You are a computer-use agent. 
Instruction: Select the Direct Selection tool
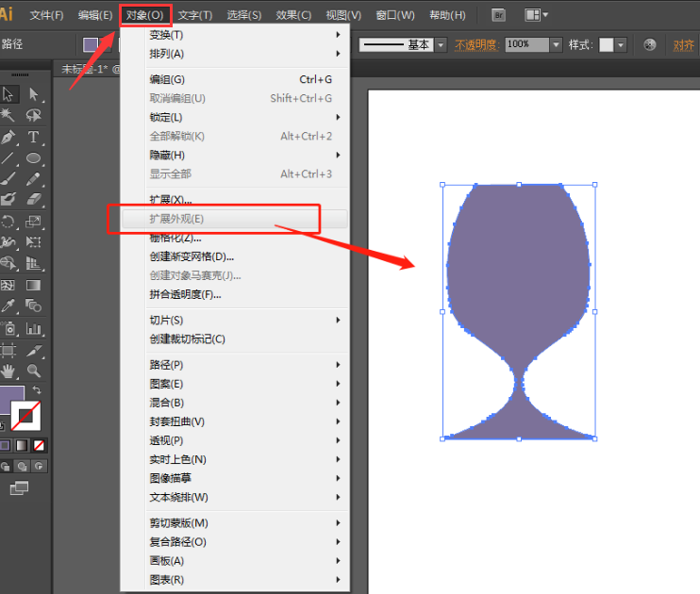pyautogui.click(x=34, y=94)
